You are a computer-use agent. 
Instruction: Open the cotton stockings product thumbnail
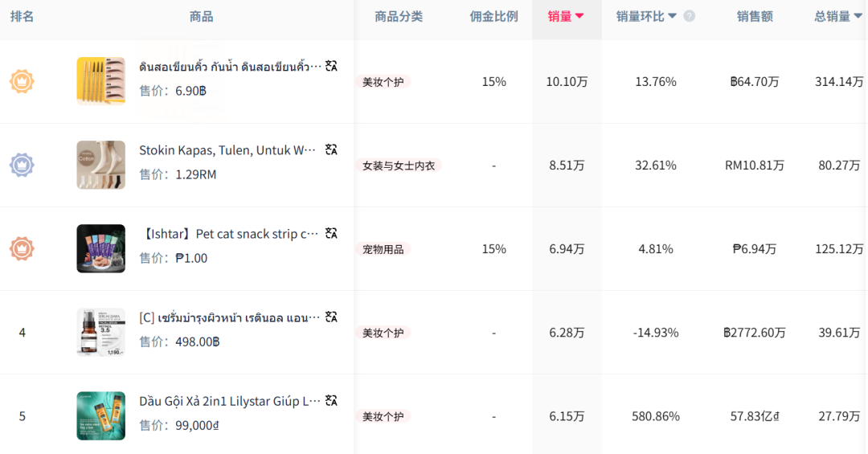tap(100, 165)
